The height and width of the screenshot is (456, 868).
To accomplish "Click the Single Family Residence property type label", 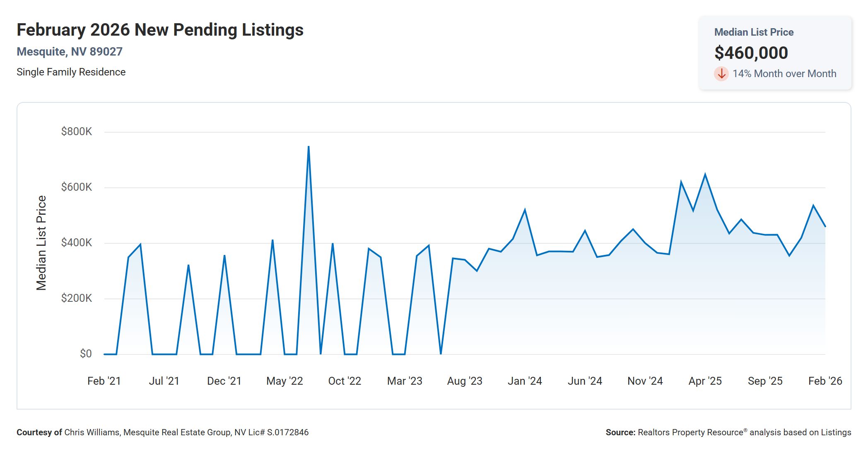I will (x=71, y=72).
